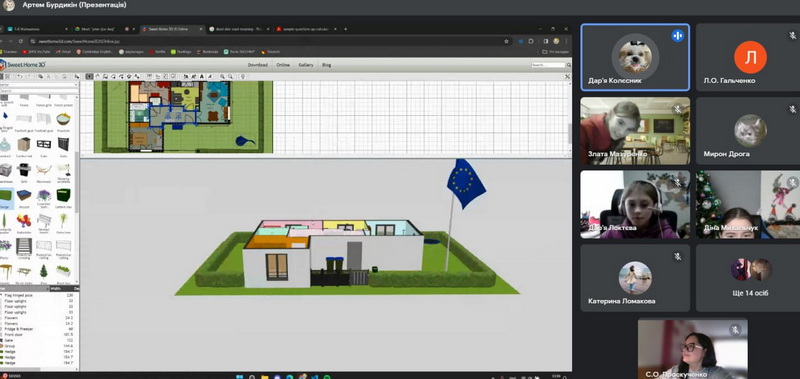Click the Zoom out toolbar icon
Screen dimensions: 800x379
pos(231,77)
